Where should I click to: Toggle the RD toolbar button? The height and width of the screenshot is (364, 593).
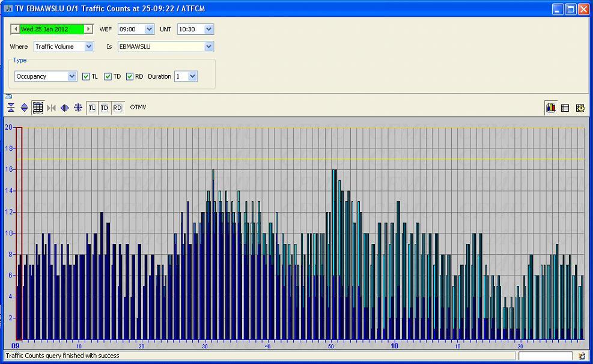117,108
